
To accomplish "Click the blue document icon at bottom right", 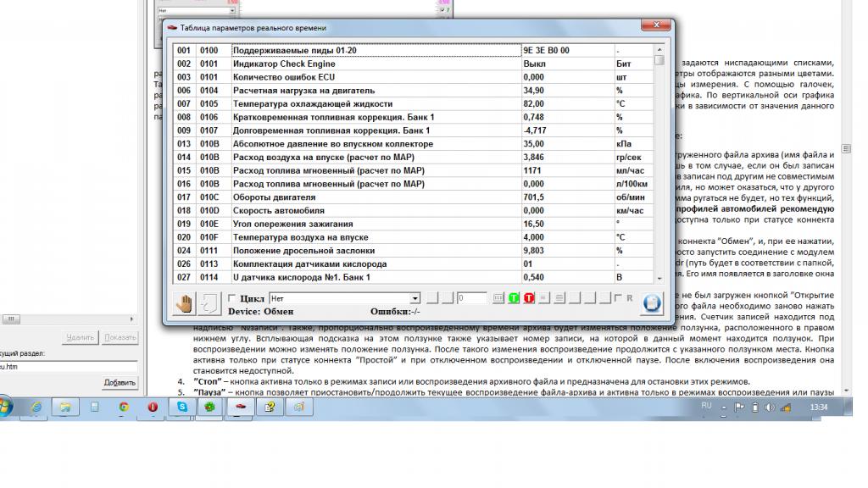I will [x=652, y=302].
